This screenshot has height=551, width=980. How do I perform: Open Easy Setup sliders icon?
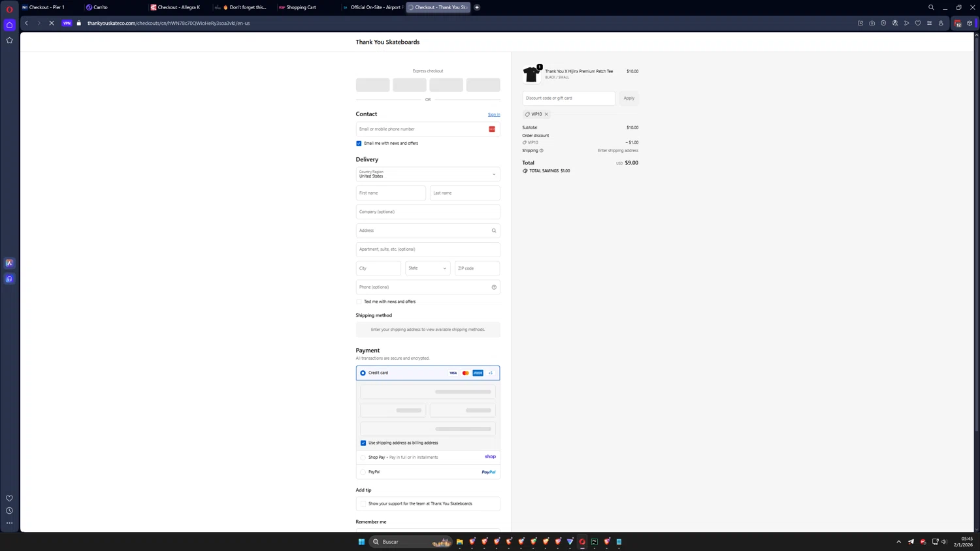point(929,23)
